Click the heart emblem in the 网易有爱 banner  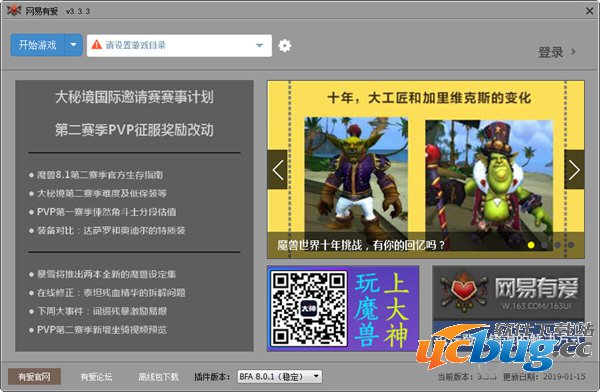463,292
